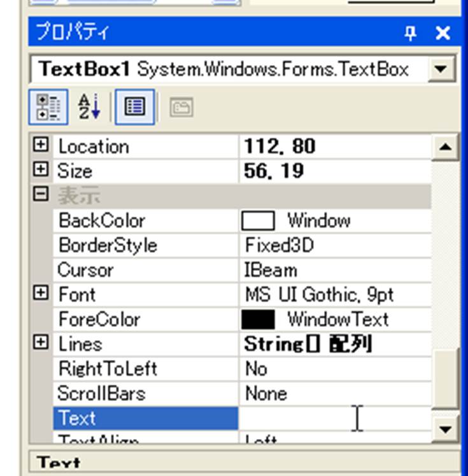Close the プロパティ panel
The width and height of the screenshot is (468, 476).
[x=443, y=34]
